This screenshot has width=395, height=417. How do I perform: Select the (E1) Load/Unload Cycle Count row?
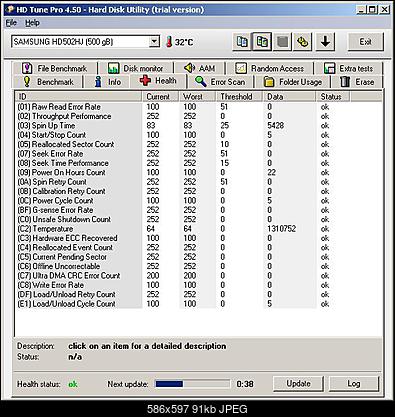point(199,304)
